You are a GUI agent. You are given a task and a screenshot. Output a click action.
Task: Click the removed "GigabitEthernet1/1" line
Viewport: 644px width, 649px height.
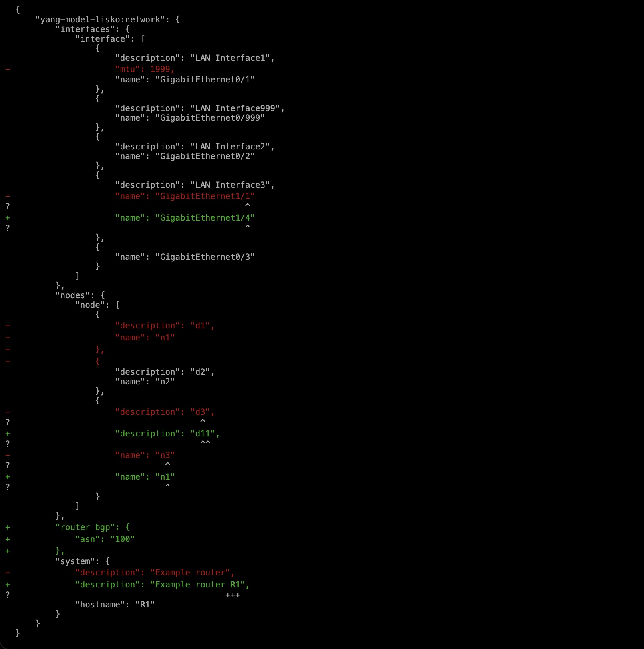185,196
